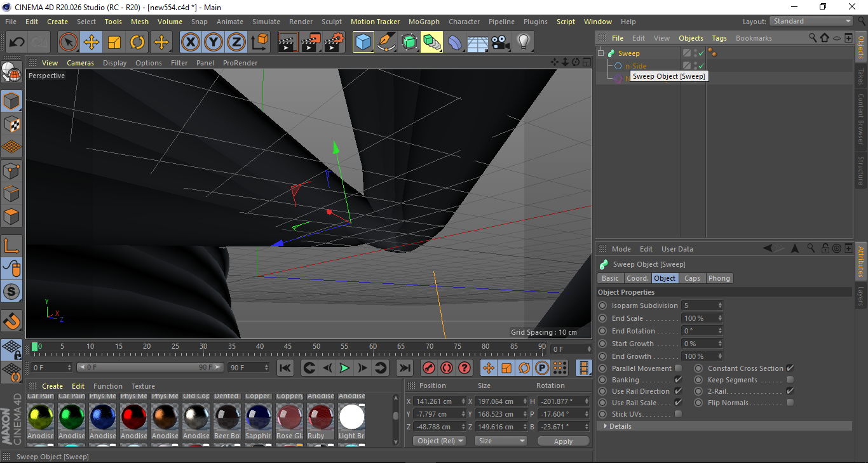Select the Light Br white material
Screen dimensions: 868x463
pos(351,417)
